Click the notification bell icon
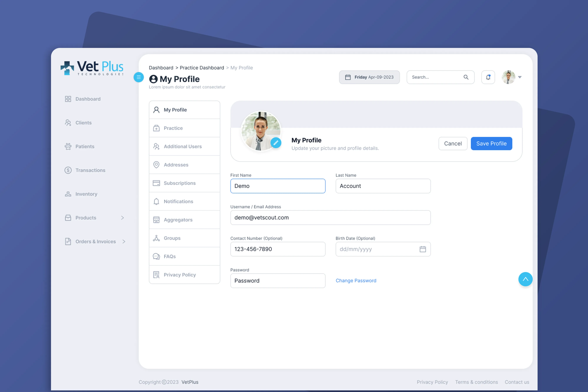 488,77
